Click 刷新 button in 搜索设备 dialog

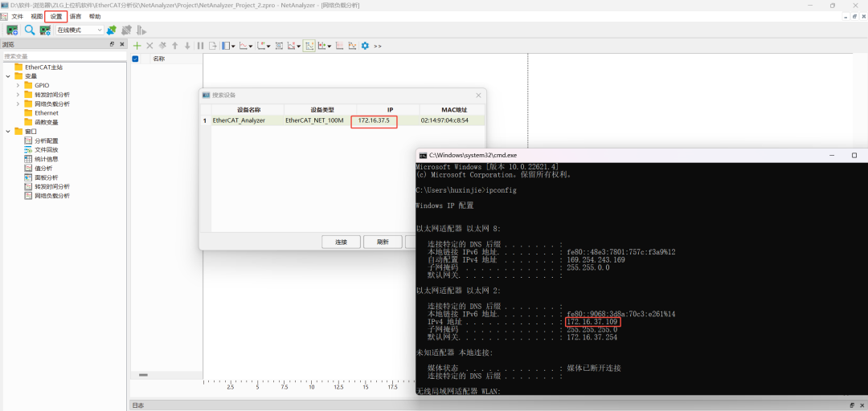(x=383, y=242)
